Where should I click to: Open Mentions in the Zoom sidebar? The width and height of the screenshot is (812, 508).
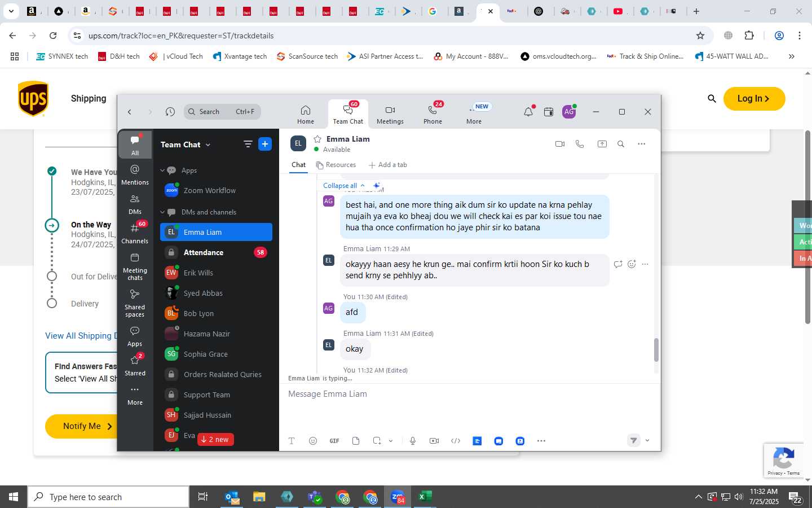point(135,174)
